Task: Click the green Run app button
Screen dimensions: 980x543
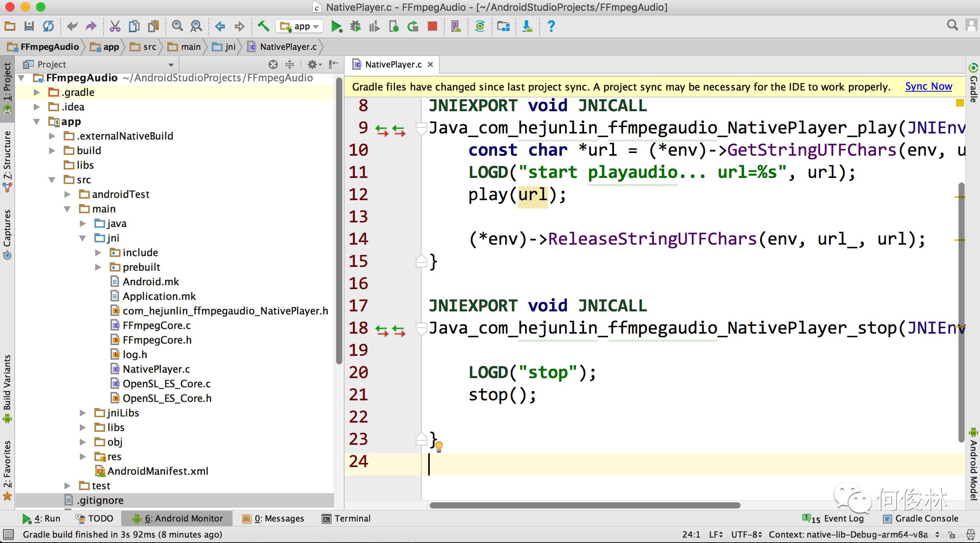Action: click(x=336, y=26)
